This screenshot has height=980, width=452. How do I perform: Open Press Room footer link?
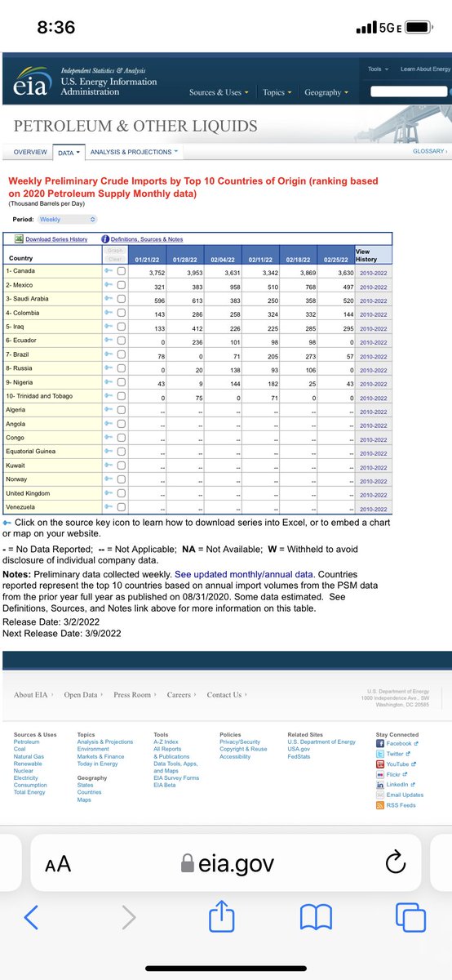(x=134, y=695)
